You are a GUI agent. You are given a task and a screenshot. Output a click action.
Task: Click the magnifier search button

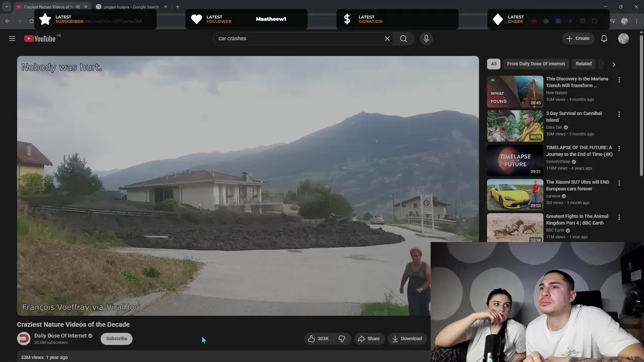[x=404, y=38]
